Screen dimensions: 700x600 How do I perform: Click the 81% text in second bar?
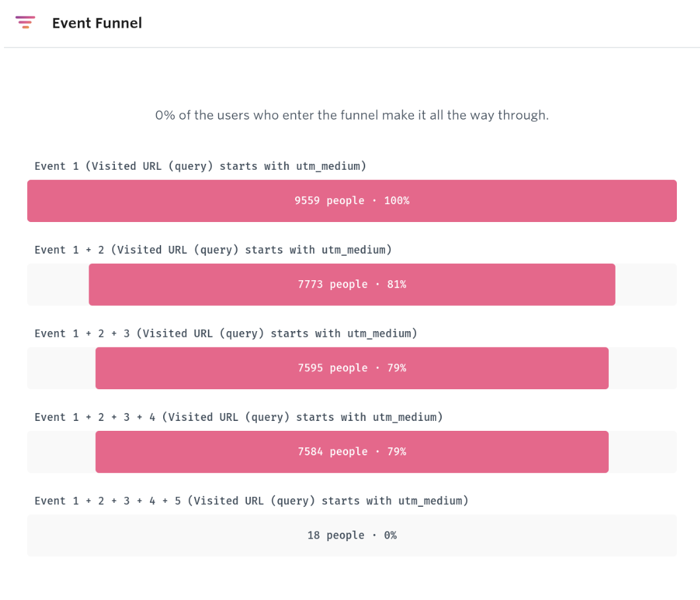(396, 285)
